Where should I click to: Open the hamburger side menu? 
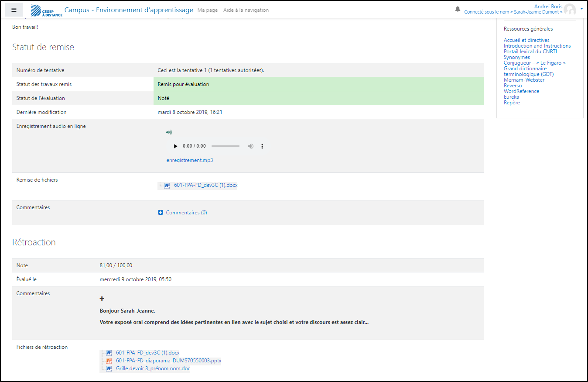pyautogui.click(x=14, y=10)
